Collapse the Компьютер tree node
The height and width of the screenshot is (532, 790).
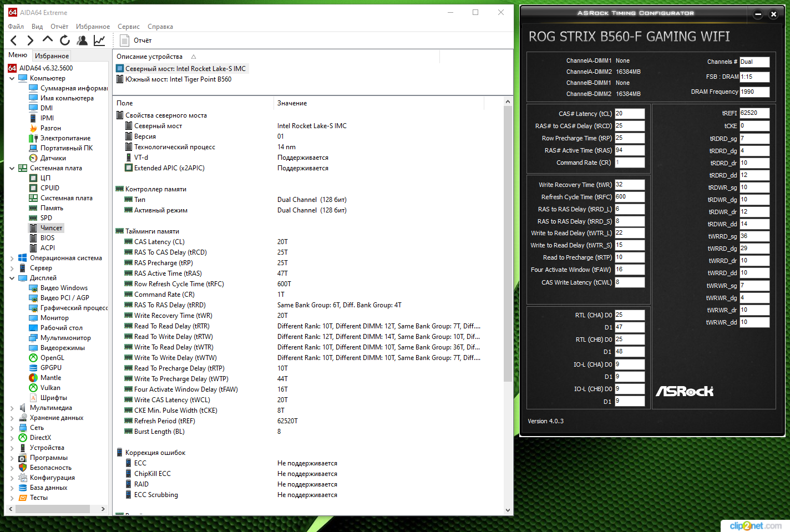click(12, 78)
